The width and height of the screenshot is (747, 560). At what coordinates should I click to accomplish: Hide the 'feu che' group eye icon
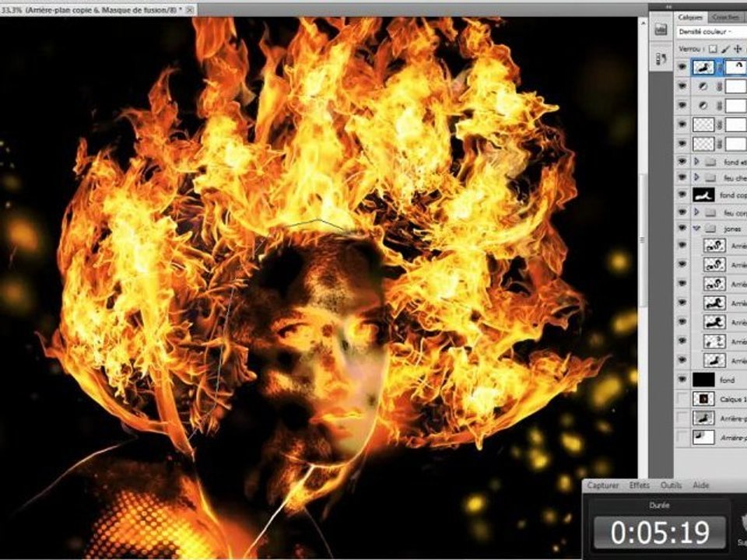pos(682,177)
